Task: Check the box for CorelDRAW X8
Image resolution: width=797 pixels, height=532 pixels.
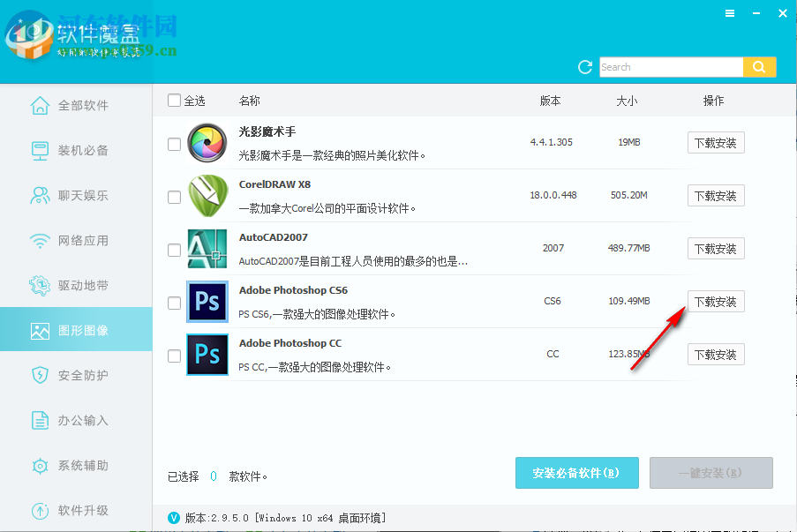Action: (x=174, y=197)
